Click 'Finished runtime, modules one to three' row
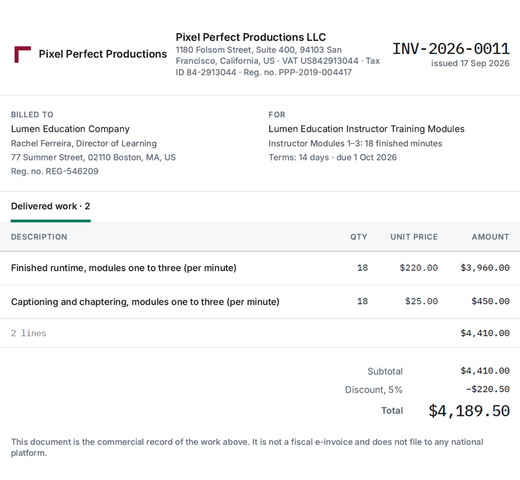The image size is (520, 480). [x=260, y=268]
